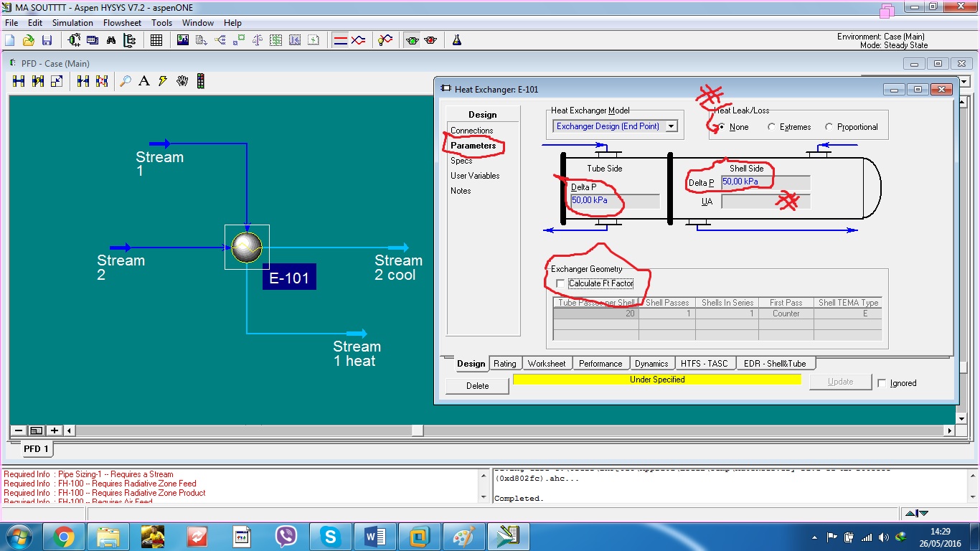
Task: Open the Flowsheet menu
Action: 122,22
